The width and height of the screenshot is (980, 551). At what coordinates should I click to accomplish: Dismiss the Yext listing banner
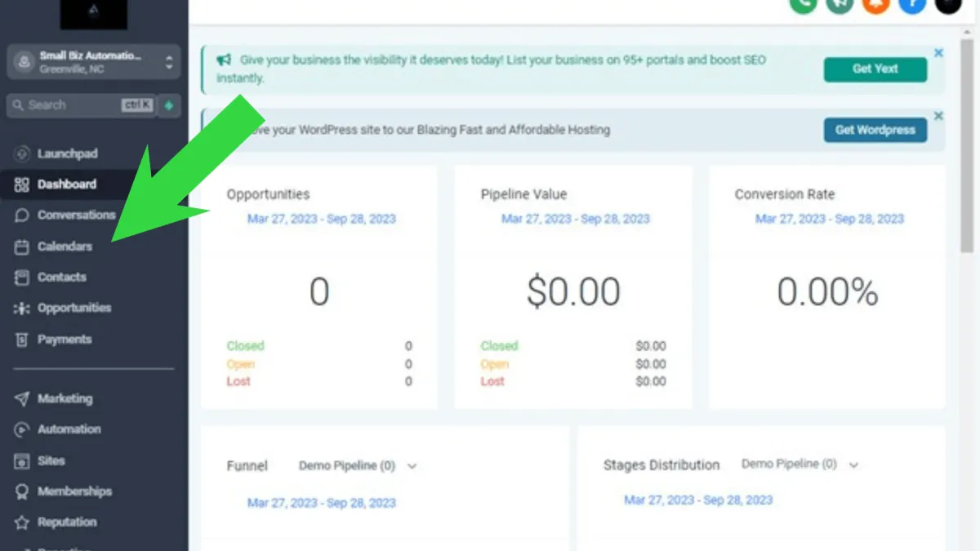[938, 53]
